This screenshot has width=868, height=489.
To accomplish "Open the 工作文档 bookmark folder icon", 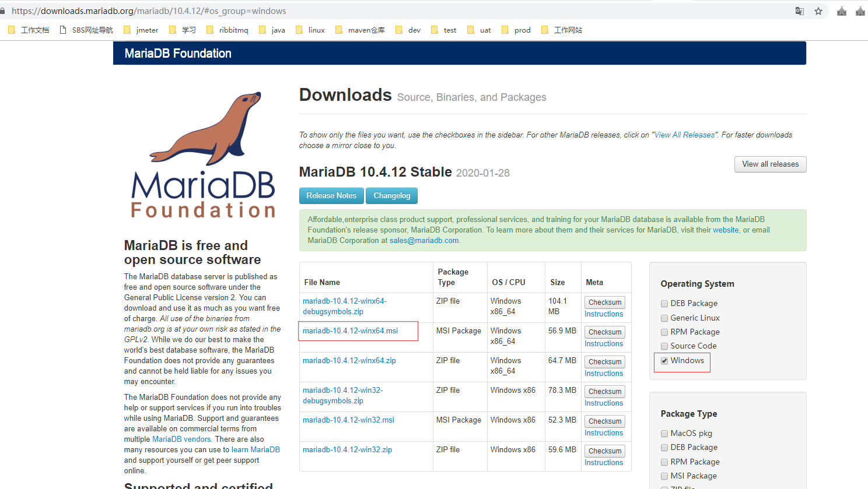I will [x=12, y=30].
